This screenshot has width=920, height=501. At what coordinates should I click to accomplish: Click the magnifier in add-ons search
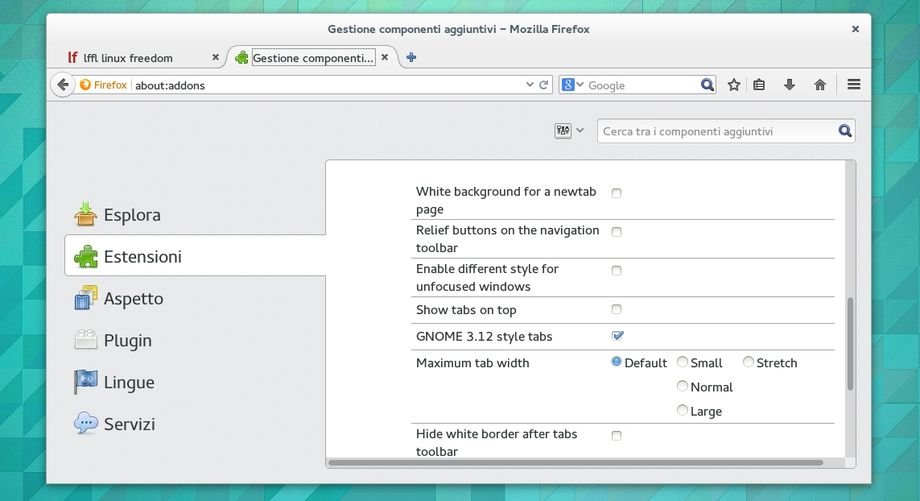[x=845, y=131]
